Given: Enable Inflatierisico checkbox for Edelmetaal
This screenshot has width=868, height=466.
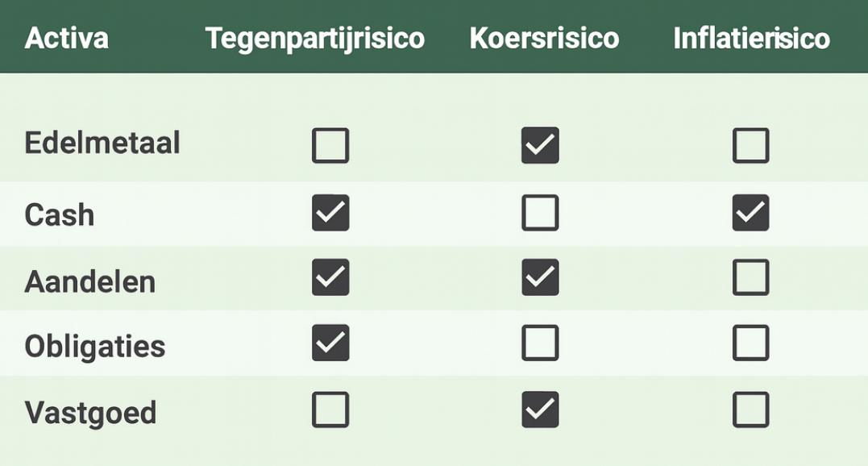Looking at the screenshot, I should point(750,146).
